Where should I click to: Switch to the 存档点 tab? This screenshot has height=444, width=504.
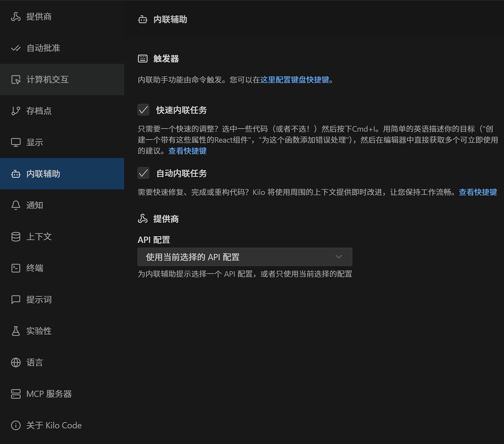click(62, 111)
